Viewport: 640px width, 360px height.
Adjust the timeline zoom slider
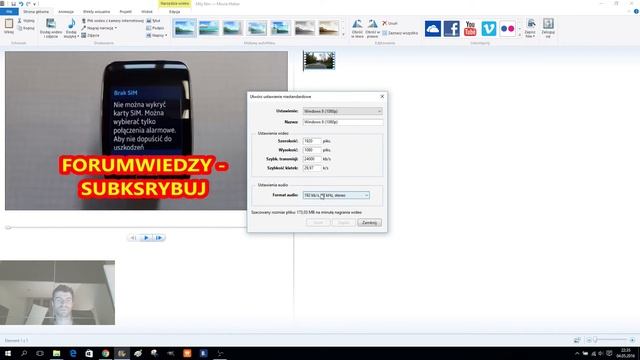[x=596, y=340]
